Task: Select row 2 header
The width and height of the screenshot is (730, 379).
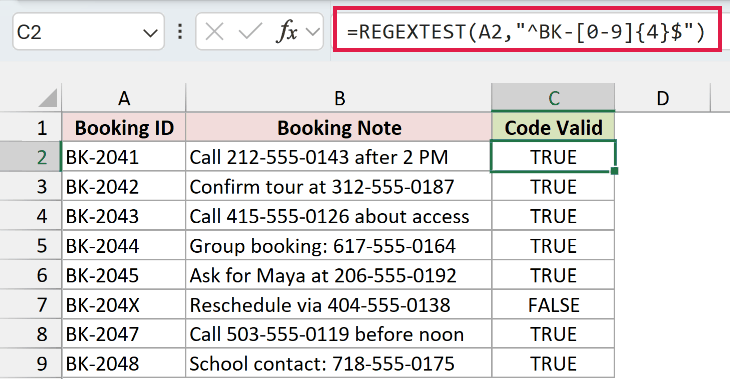Action: coord(31,157)
